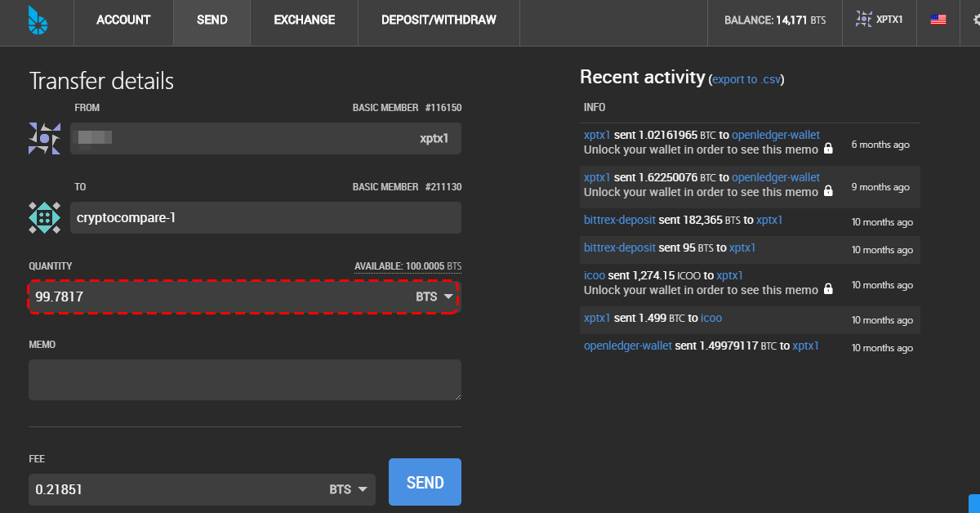Open the XPTX1 account avatar in header
This screenshot has width=980, height=513.
click(x=865, y=19)
